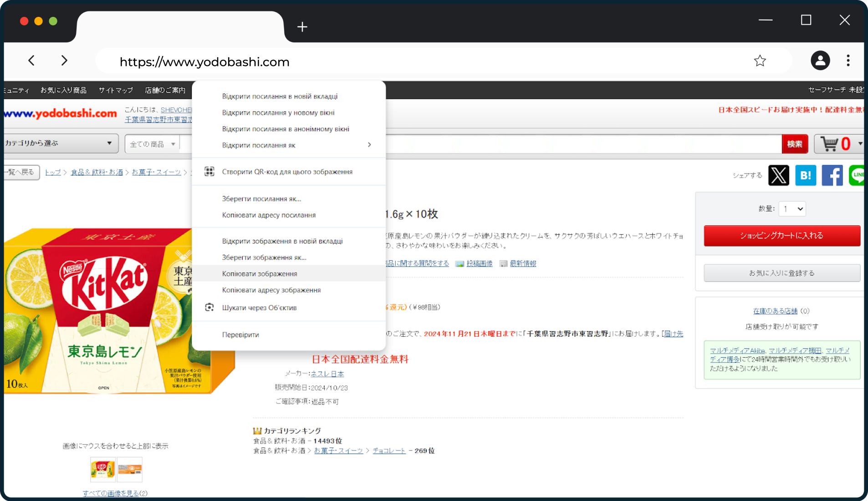Open お気に入り商品 in top nav

[x=63, y=90]
